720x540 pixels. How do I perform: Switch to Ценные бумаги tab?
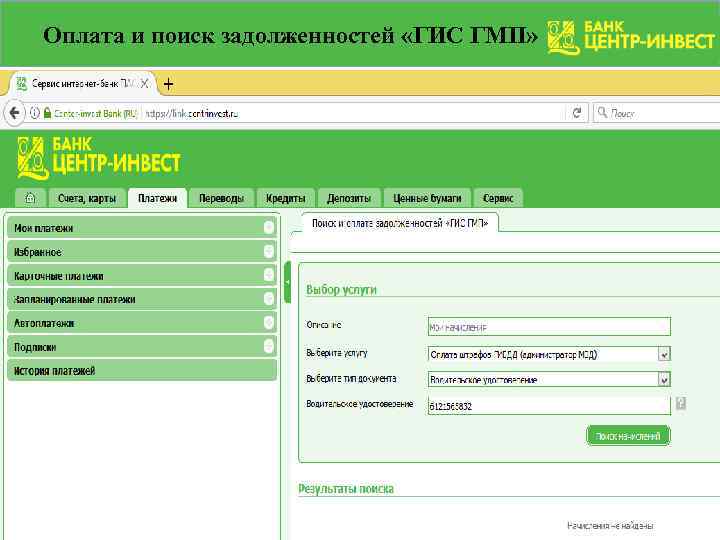pyautogui.click(x=427, y=198)
